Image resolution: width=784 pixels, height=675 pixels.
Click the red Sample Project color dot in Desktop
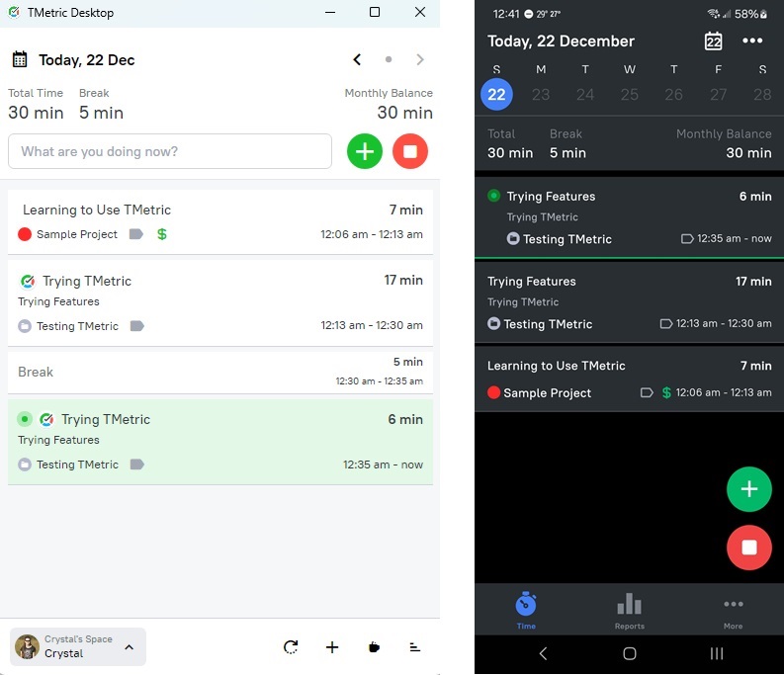pyautogui.click(x=25, y=234)
